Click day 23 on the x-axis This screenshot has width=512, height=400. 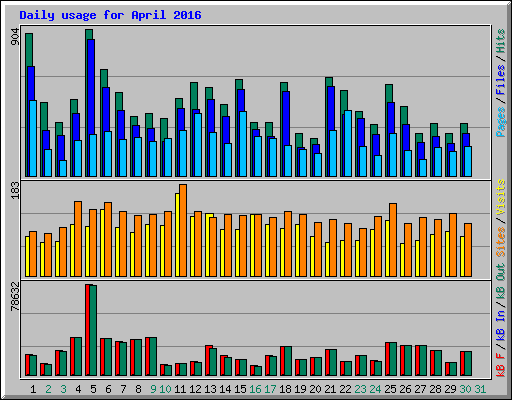pyautogui.click(x=360, y=389)
